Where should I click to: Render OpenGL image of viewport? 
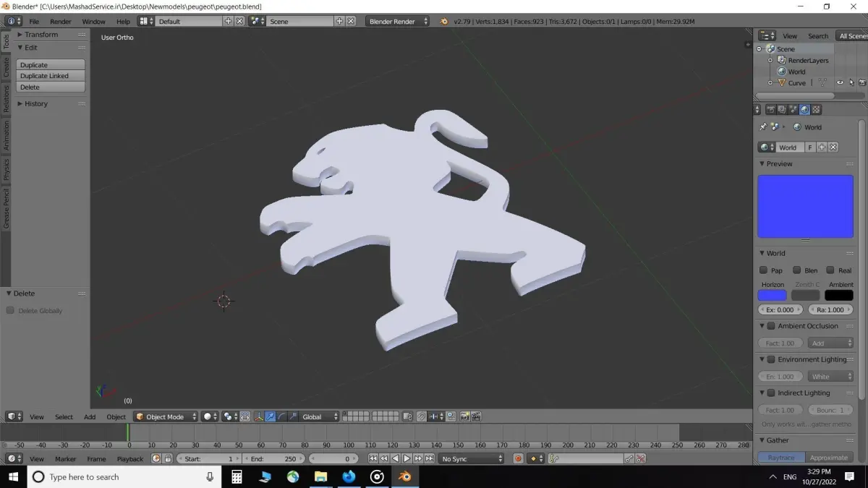[x=464, y=416]
